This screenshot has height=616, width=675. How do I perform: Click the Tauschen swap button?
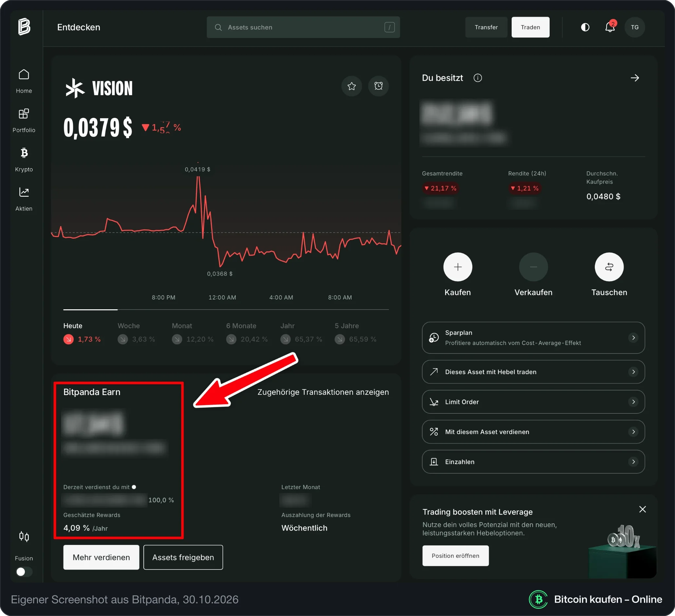click(609, 267)
